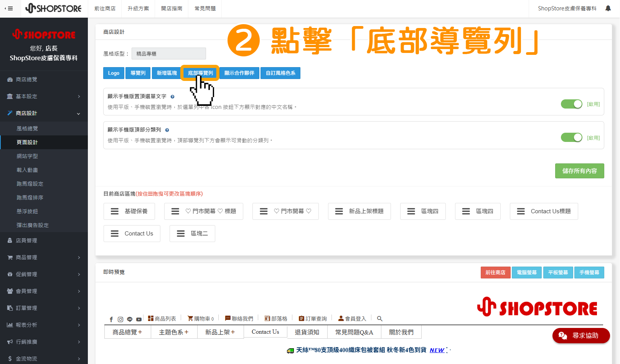The height and width of the screenshot is (364, 620).
Task: Click drag handle of 新品上架標題 block
Action: pyautogui.click(x=339, y=211)
